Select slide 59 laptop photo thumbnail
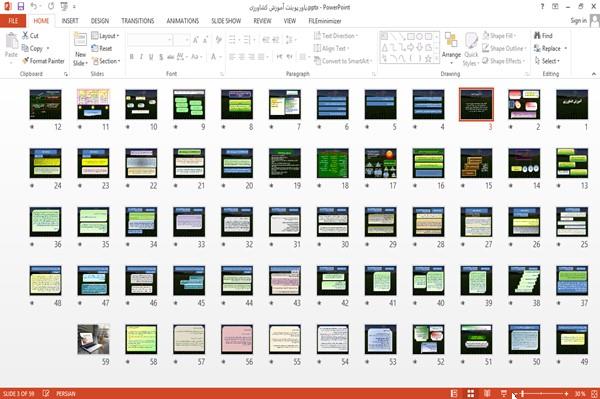 (x=93, y=339)
